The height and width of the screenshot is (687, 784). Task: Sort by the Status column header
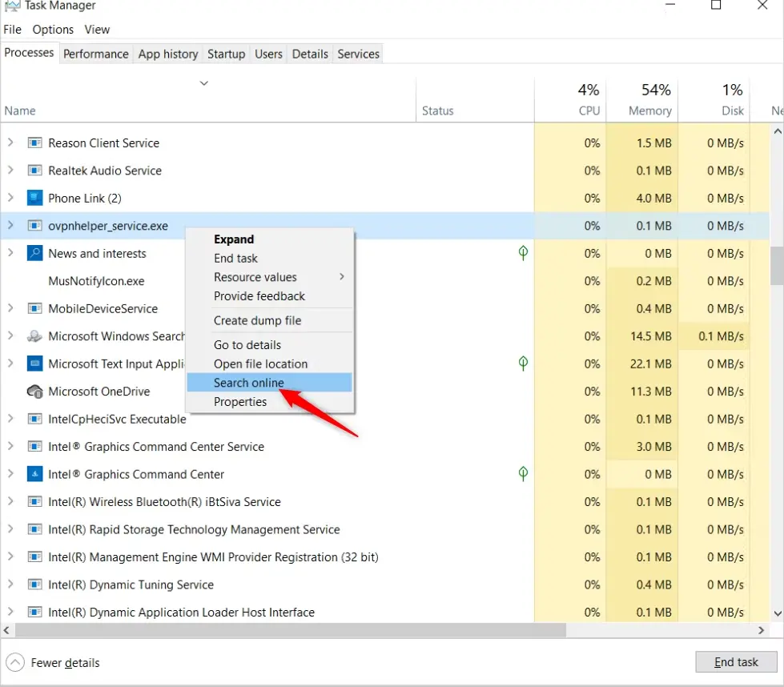click(476, 100)
